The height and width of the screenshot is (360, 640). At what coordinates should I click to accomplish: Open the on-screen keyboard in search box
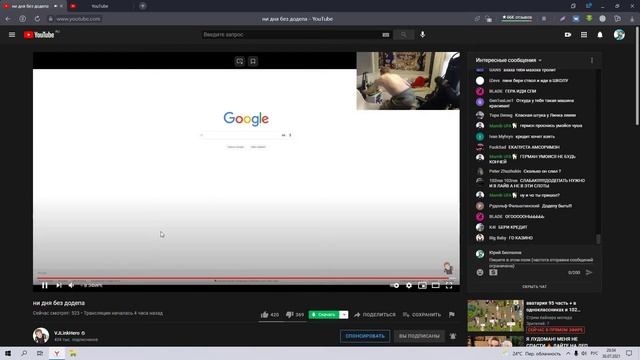pos(386,35)
